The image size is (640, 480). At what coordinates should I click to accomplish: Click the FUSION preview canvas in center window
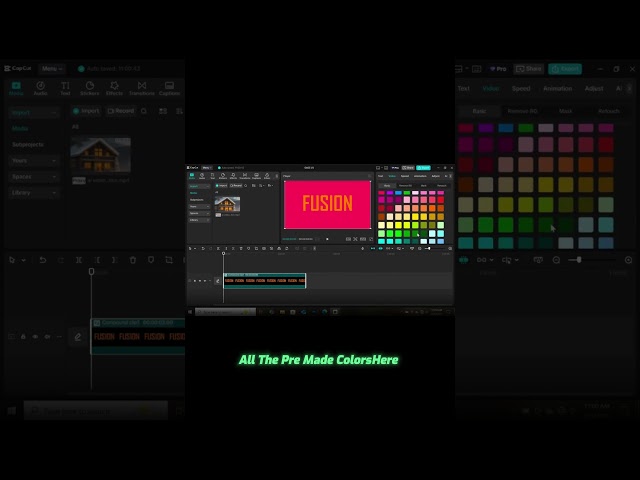click(x=327, y=204)
